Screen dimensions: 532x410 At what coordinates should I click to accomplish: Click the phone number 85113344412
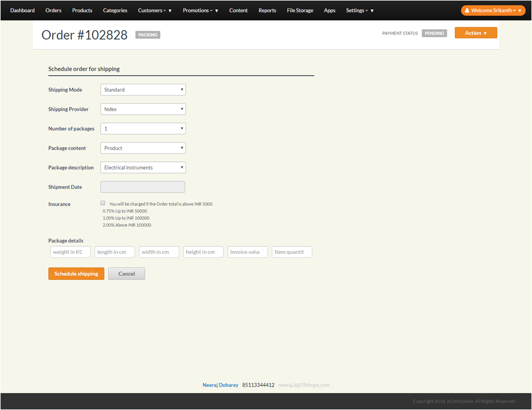pos(258,385)
